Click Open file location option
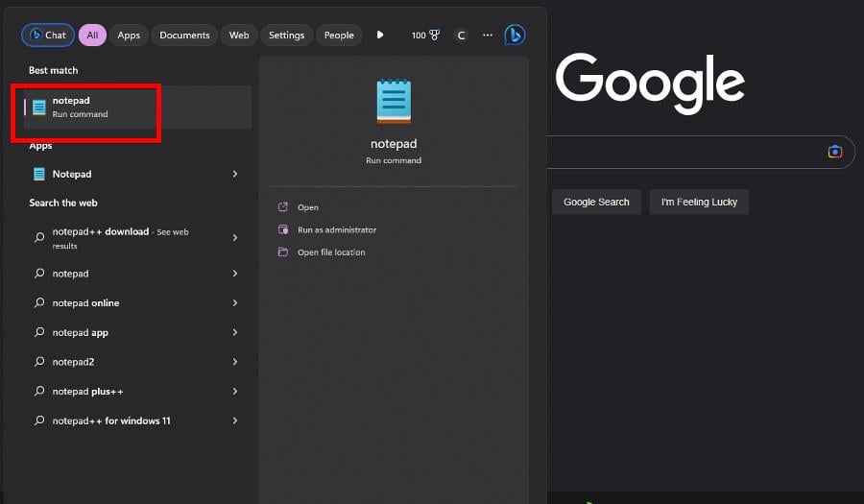 coord(331,252)
